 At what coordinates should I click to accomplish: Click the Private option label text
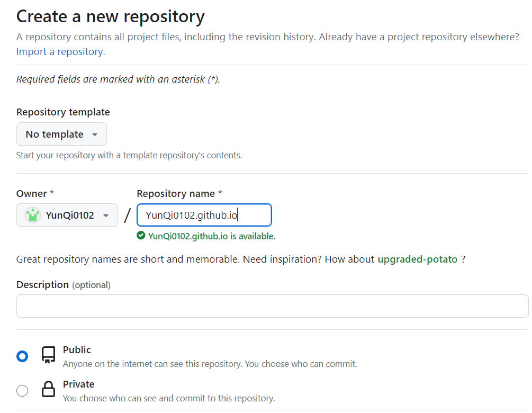(x=78, y=384)
